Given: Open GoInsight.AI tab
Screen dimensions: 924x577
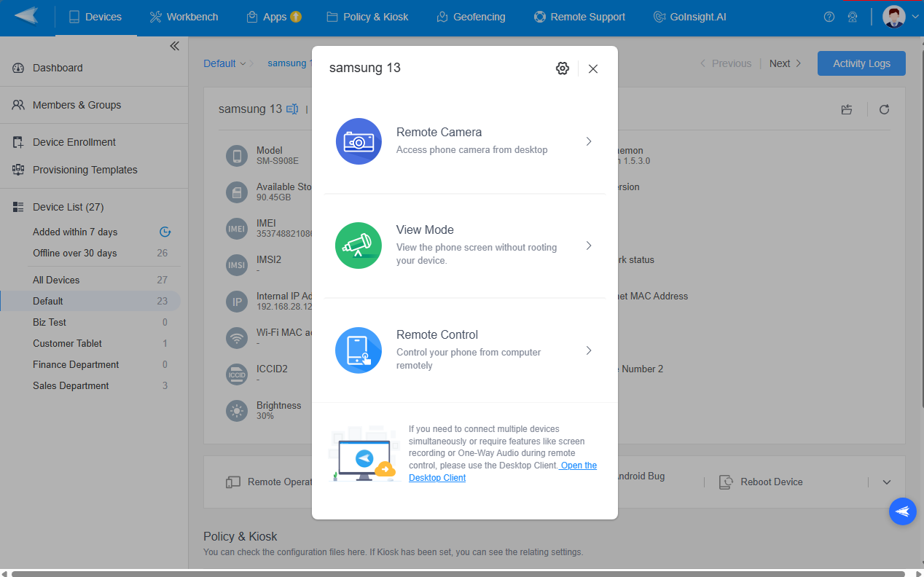Looking at the screenshot, I should (689, 17).
